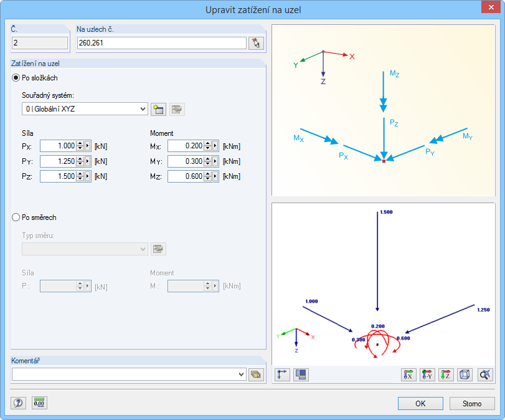Switch to isometric cube view
505x420 pixels.
coord(465,375)
